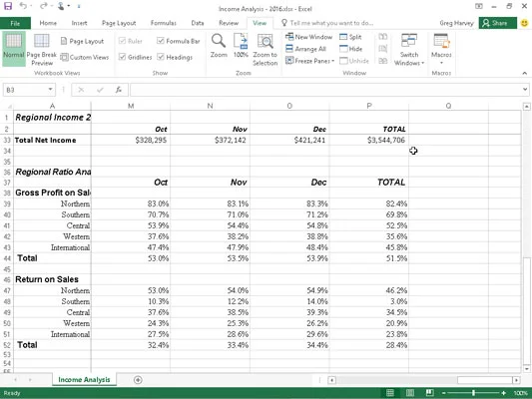
Task: Click the vertical scrollbar thumb
Action: (x=526, y=311)
